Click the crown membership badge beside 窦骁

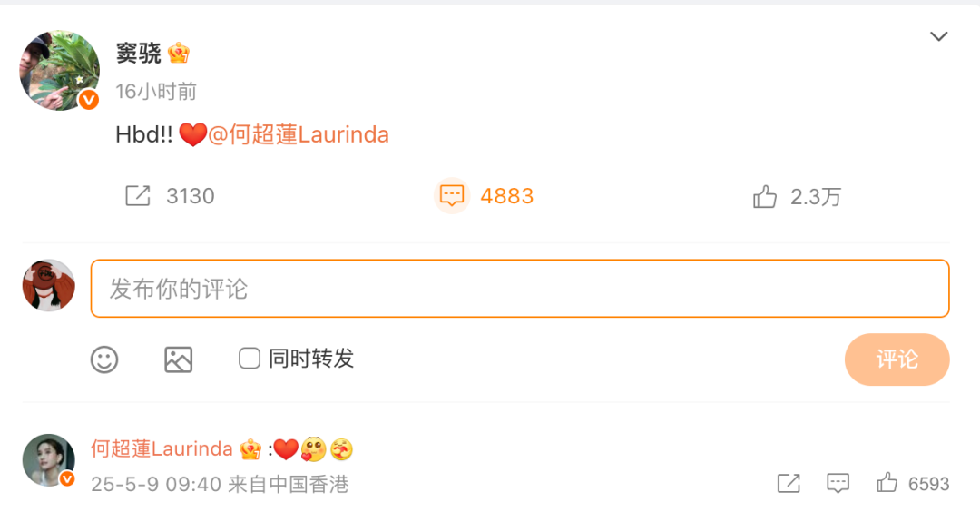pos(179,54)
